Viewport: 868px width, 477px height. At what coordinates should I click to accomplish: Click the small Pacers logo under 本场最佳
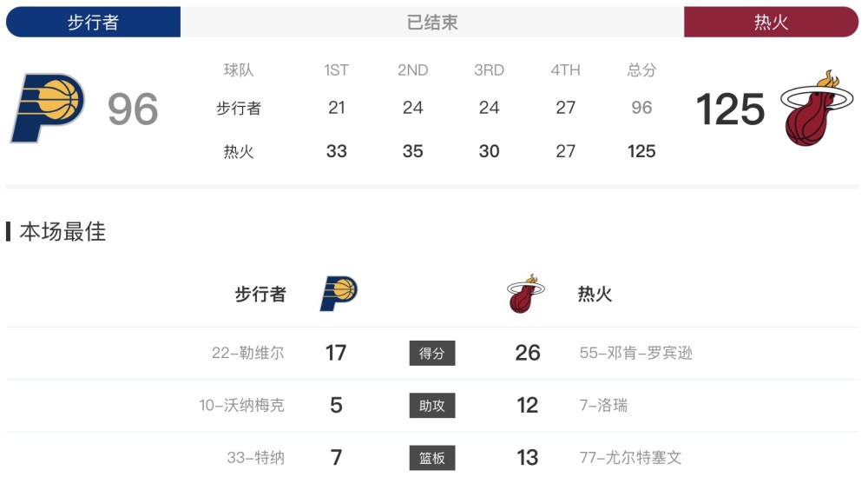point(339,294)
